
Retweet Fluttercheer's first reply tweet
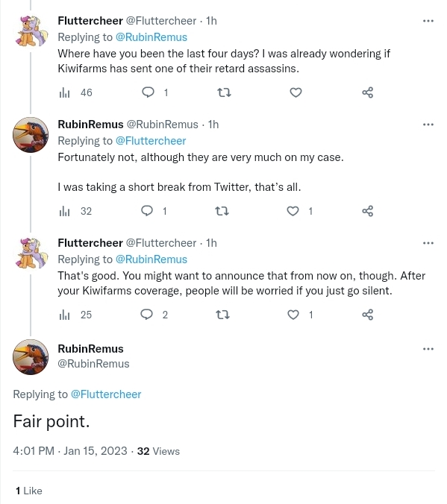click(224, 92)
